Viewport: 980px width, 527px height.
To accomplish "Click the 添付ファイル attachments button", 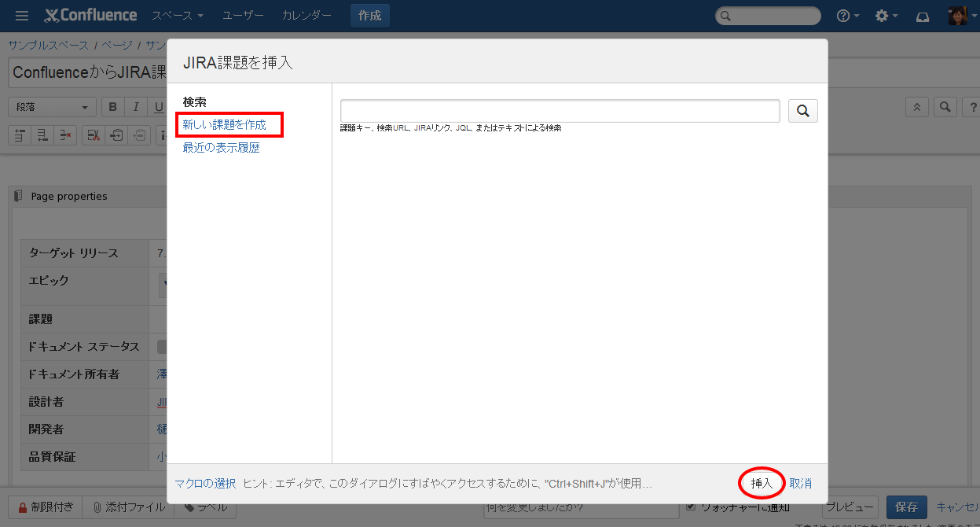I will 128,507.
